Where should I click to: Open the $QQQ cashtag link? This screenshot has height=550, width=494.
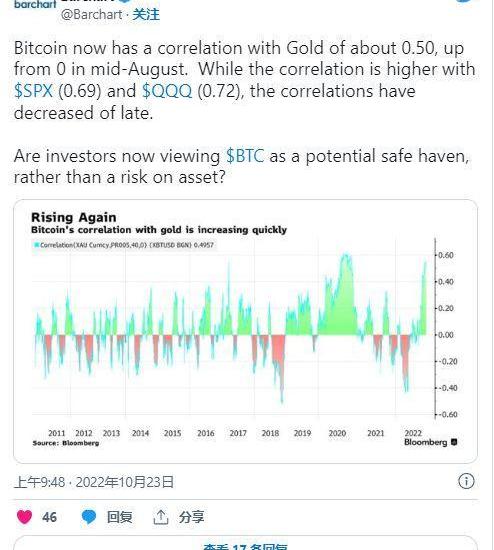tap(167, 91)
